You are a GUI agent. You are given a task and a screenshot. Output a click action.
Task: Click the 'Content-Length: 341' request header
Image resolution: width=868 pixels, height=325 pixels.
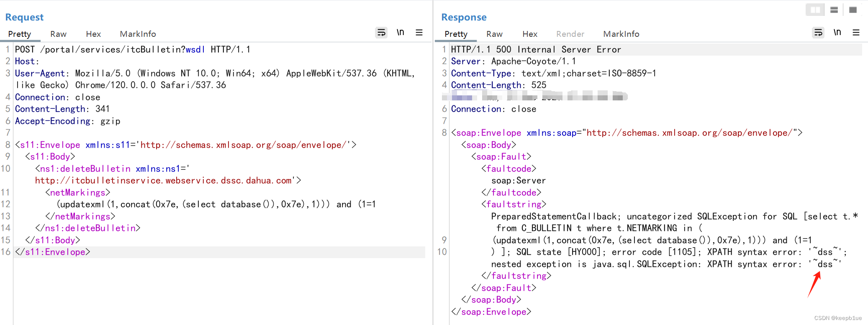coord(62,109)
